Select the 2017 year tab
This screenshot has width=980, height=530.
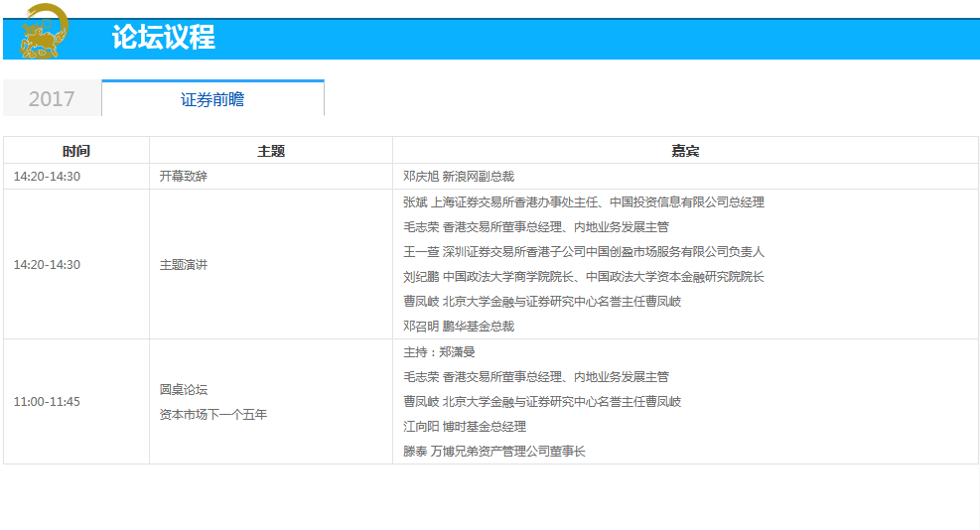[x=52, y=98]
